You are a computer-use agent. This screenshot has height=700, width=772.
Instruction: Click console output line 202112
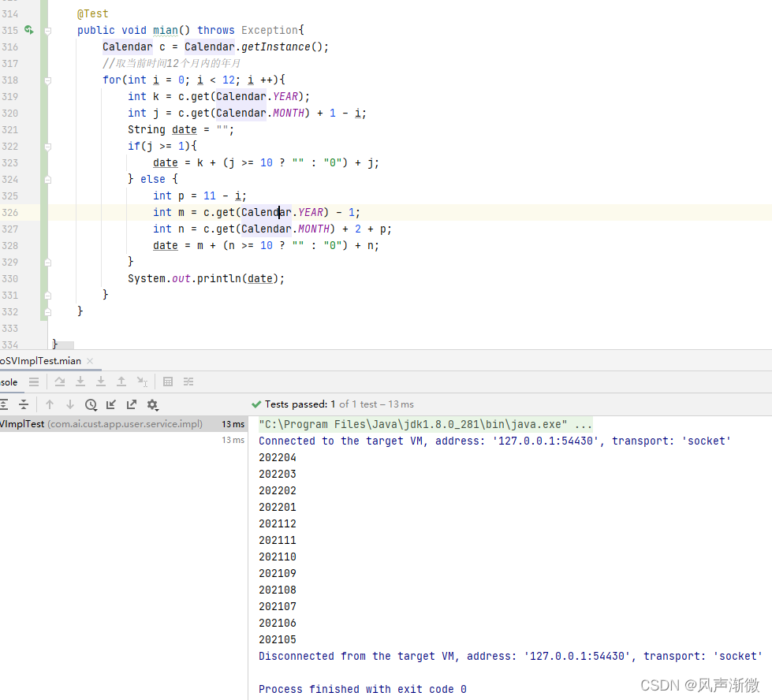click(278, 523)
